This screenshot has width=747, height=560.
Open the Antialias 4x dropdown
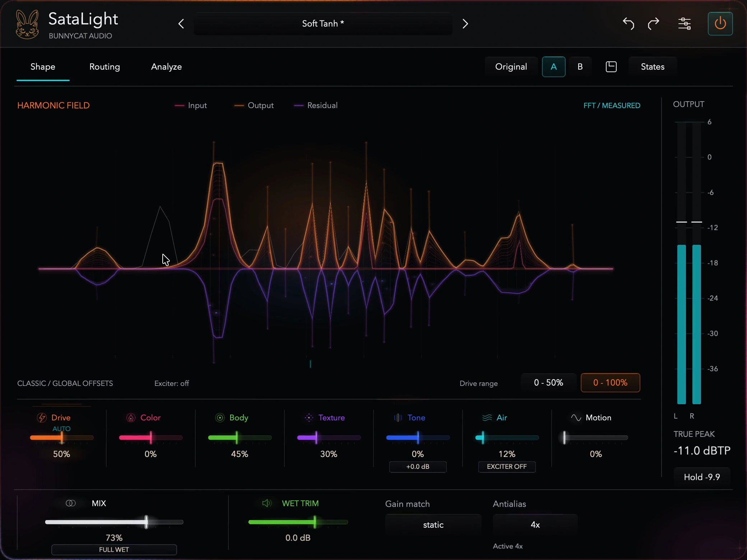(x=535, y=525)
